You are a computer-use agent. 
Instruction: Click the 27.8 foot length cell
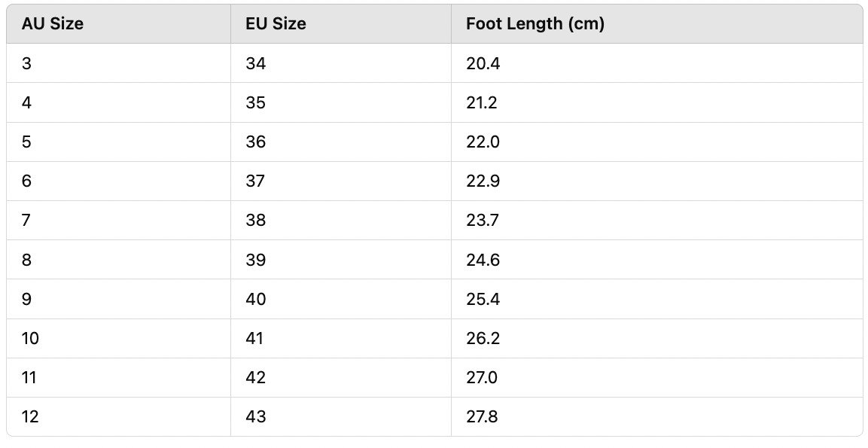(x=482, y=416)
